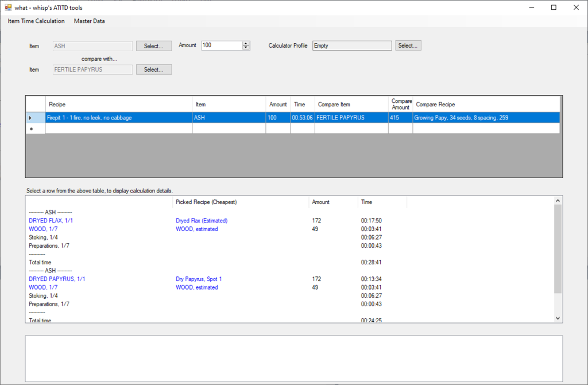Click the app icon in title bar
The image size is (588, 385).
coord(8,7)
